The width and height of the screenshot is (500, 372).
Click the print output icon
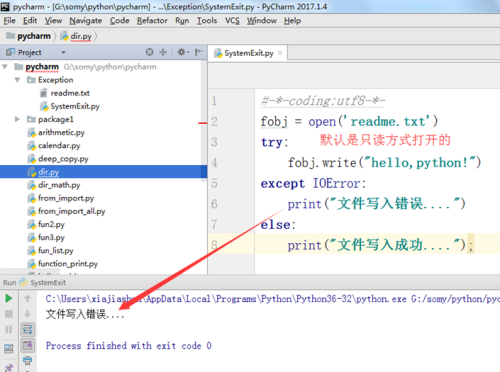pos(27,360)
